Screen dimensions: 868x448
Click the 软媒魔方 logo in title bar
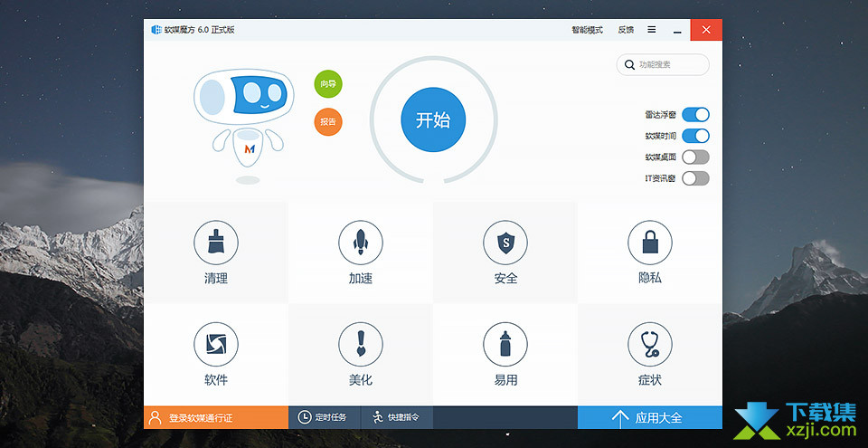point(156,30)
